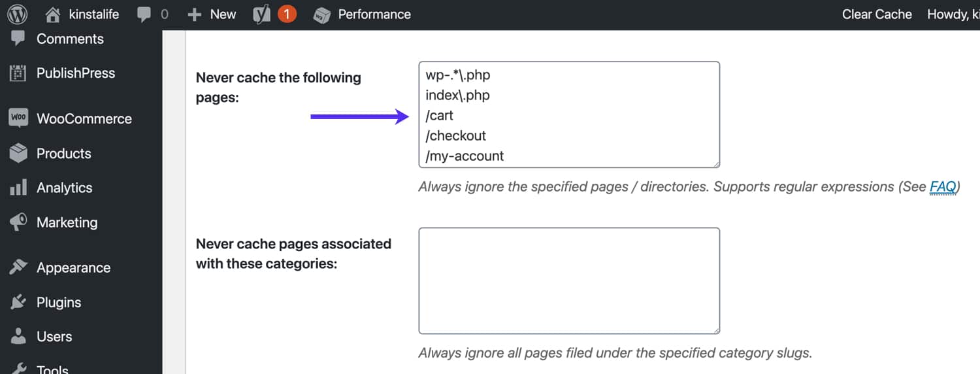The height and width of the screenshot is (374, 980).
Task: Open the Users menu item
Action: point(54,337)
